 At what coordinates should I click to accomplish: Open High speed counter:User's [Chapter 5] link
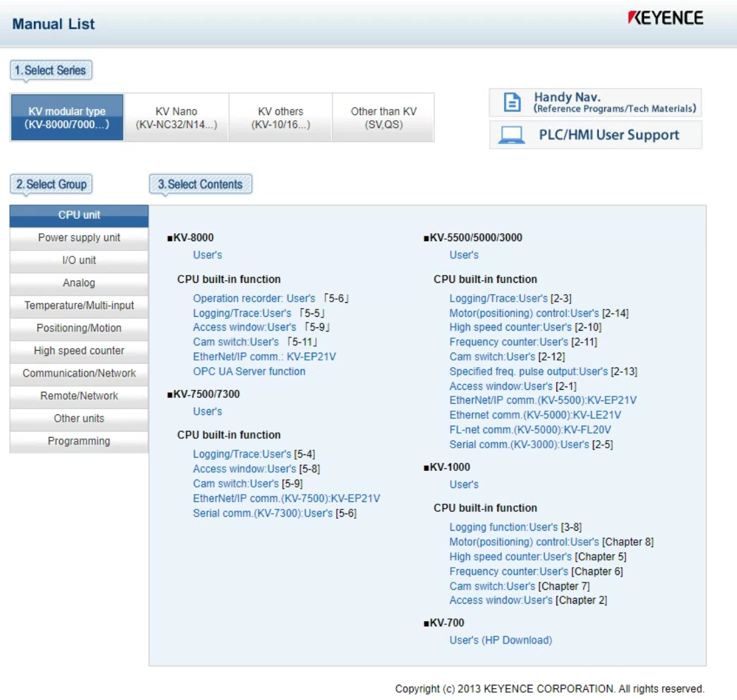pos(511,557)
